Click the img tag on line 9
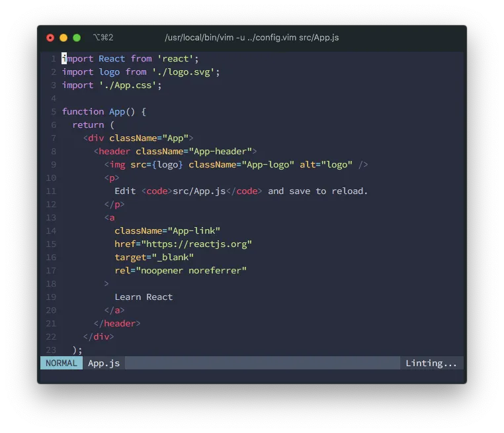The image size is (504, 433). 117,165
